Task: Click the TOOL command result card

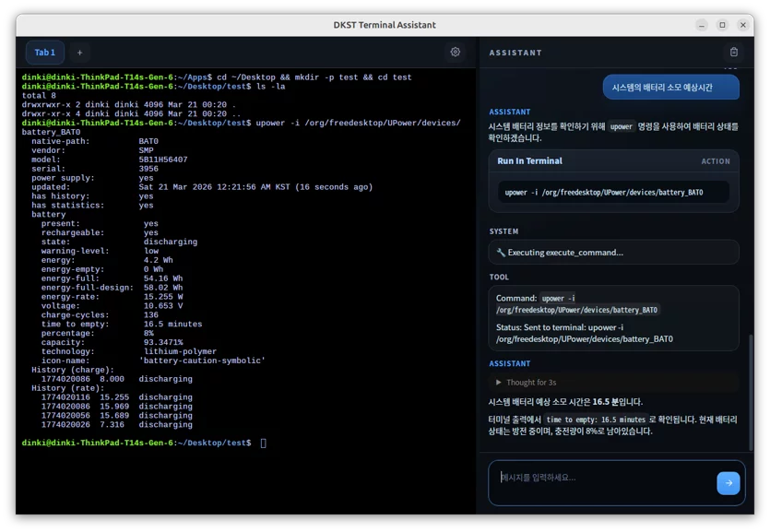Action: point(613,318)
